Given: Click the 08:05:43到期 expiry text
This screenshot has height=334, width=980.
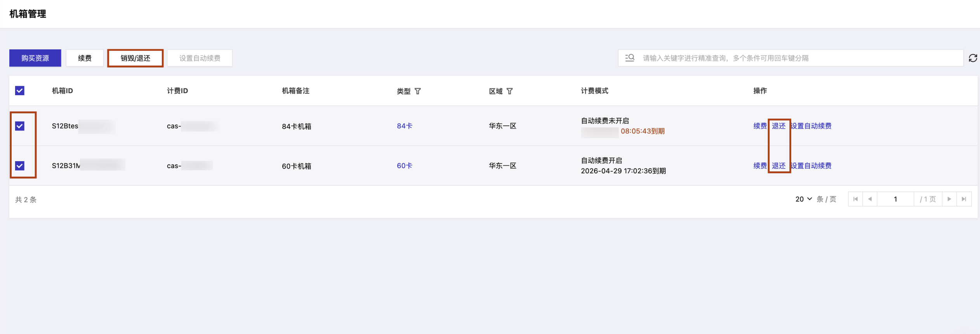Looking at the screenshot, I should click(x=643, y=131).
